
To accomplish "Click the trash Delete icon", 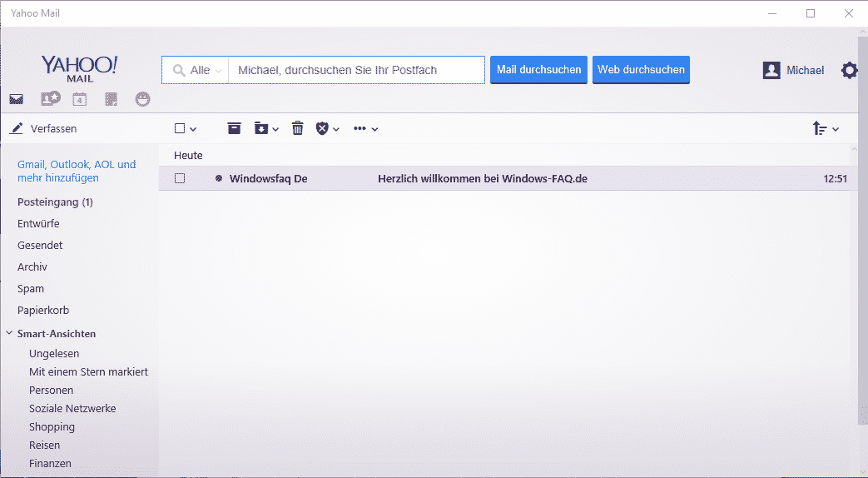I will [298, 128].
